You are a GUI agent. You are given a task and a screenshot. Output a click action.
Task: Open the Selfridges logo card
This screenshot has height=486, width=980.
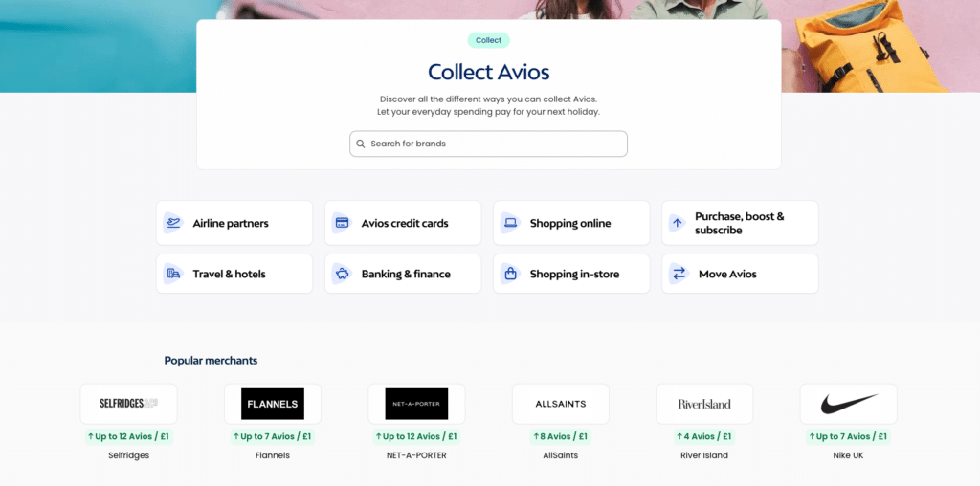point(129,404)
